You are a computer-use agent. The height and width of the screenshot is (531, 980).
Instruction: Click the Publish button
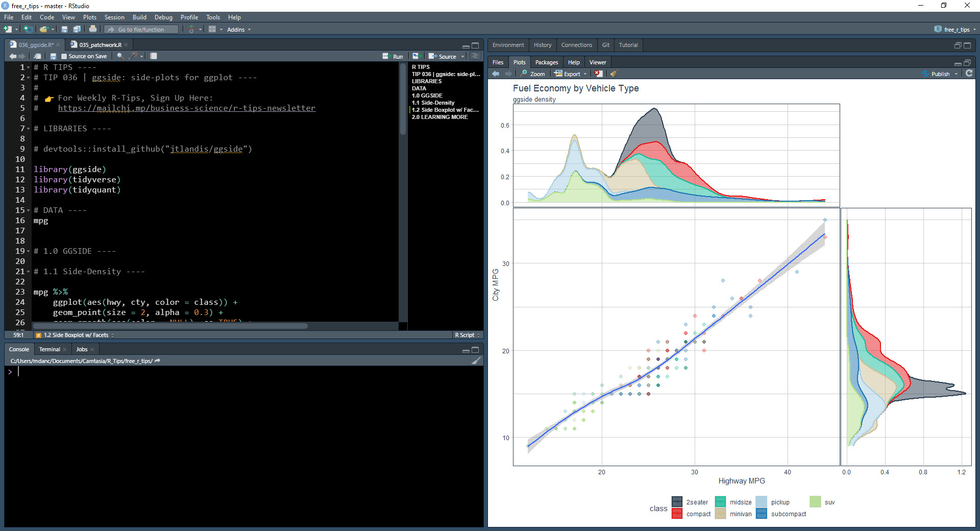click(936, 74)
